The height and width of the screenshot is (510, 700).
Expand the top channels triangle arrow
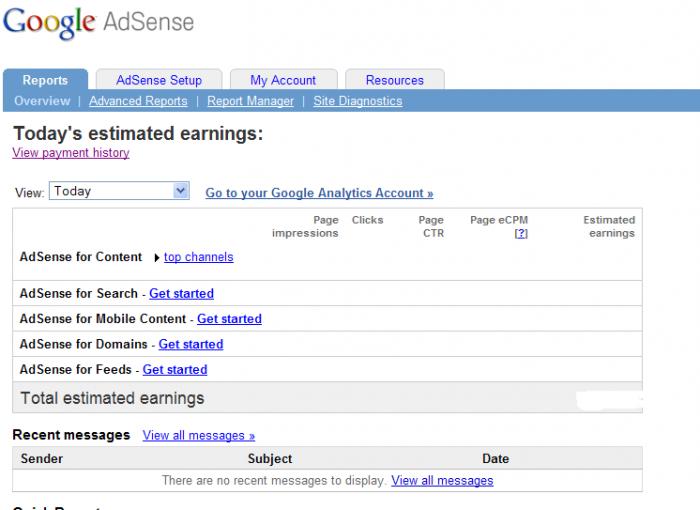click(x=157, y=258)
